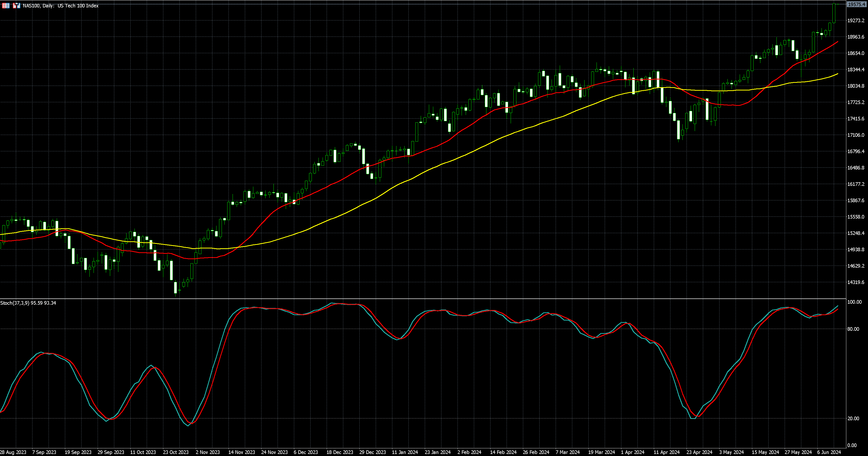The width and height of the screenshot is (868, 456).
Task: Click the 23 Apr 2024 date label
Action: 699,452
